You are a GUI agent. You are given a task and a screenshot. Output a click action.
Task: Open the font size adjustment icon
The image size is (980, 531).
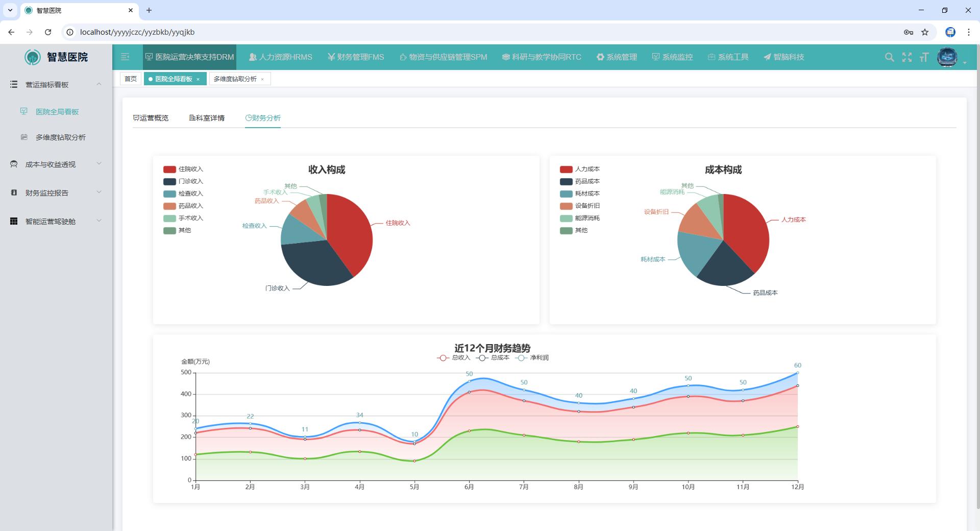click(924, 57)
